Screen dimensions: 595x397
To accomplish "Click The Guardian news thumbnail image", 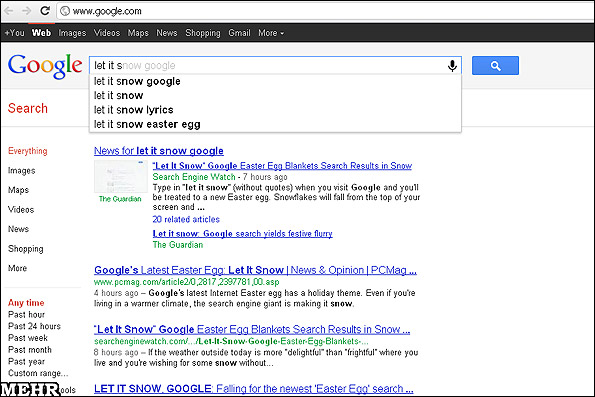I will click(121, 177).
